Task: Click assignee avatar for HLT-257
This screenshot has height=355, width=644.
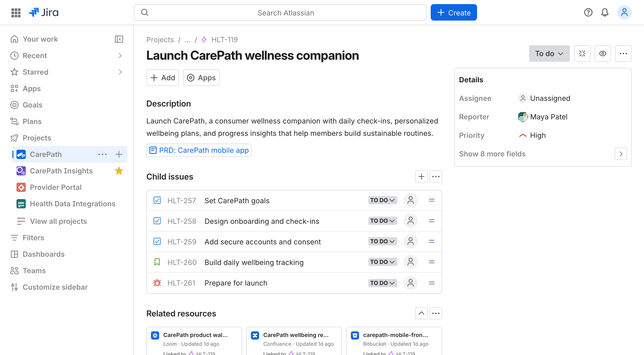Action: (410, 200)
